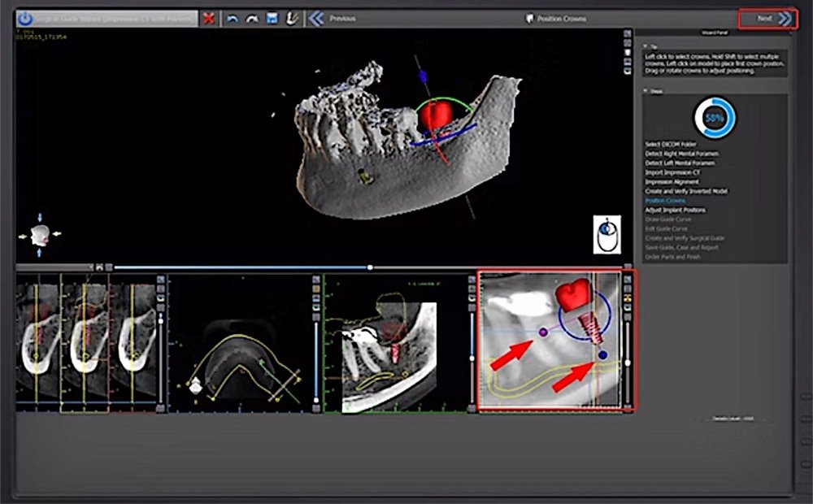This screenshot has height=504, width=813.
Task: Open the Import Impression CT step
Action: click(x=672, y=172)
